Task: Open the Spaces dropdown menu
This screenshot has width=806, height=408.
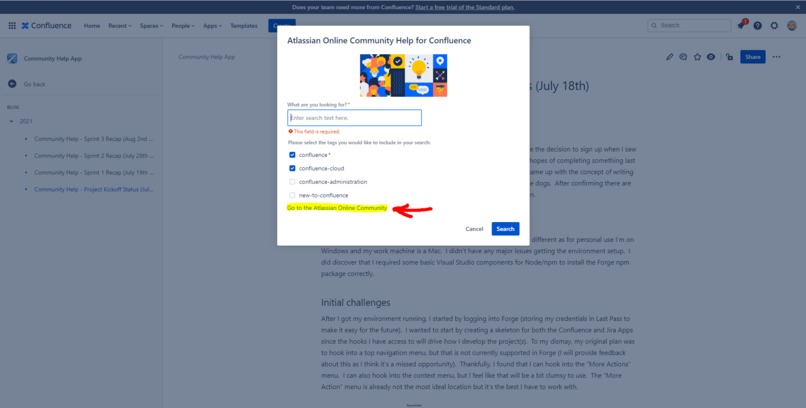Action: click(151, 26)
